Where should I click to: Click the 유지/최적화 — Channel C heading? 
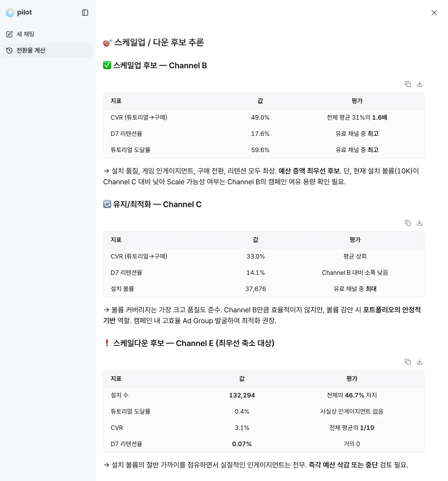click(x=157, y=204)
